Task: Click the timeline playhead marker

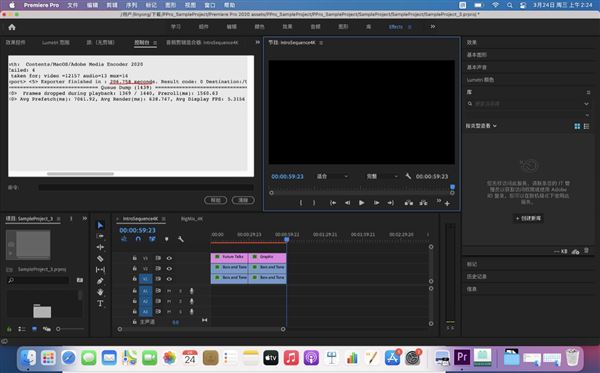Action: click(x=287, y=239)
